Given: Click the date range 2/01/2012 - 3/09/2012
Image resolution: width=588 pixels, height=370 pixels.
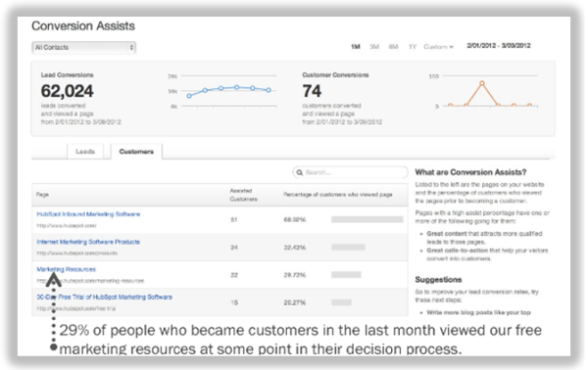Looking at the screenshot, I should click(x=499, y=46).
